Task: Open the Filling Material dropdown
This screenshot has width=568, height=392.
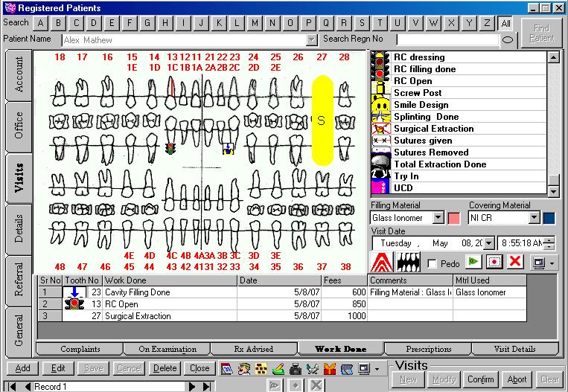Action: [438, 218]
